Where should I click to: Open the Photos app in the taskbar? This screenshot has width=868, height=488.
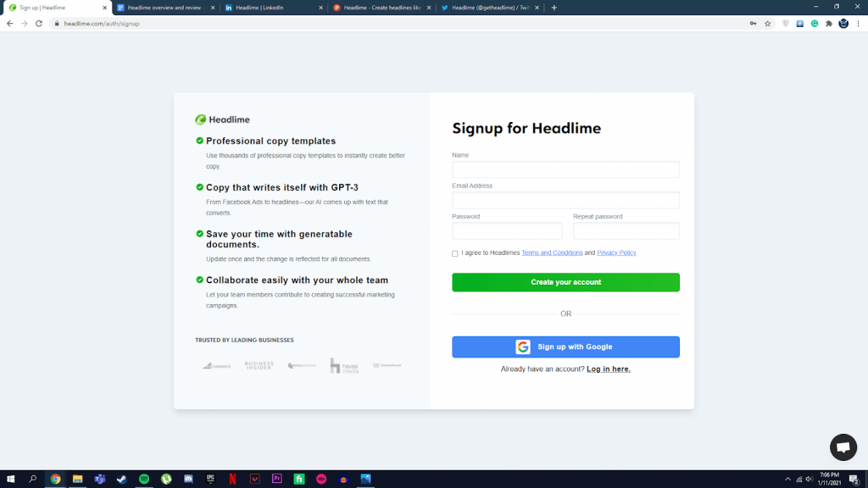coord(365,480)
